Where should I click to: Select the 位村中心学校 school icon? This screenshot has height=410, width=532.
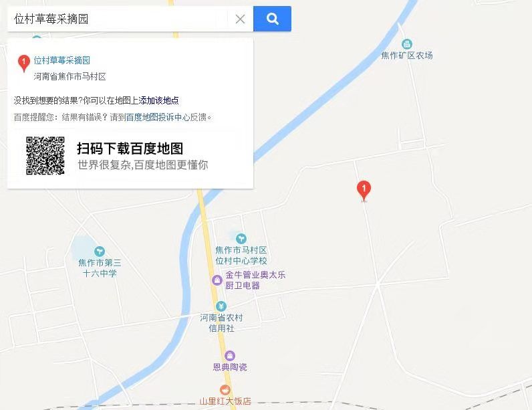241,239
